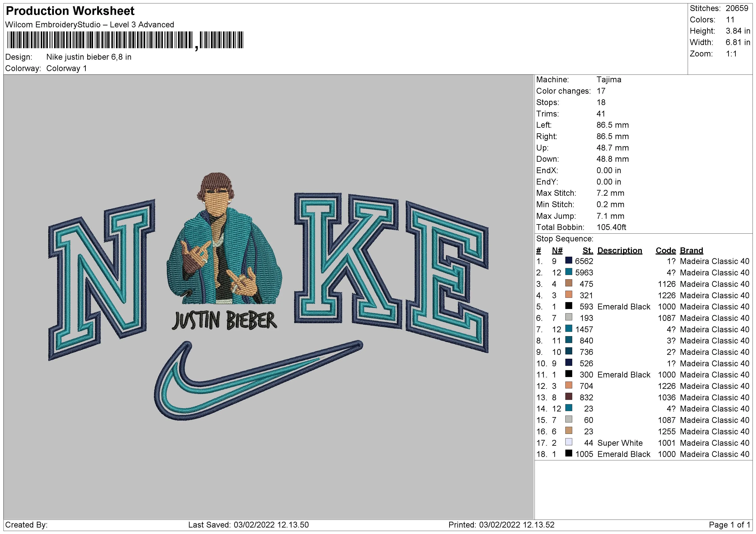Click the N# column header
This screenshot has height=534, width=756.
tap(557, 251)
